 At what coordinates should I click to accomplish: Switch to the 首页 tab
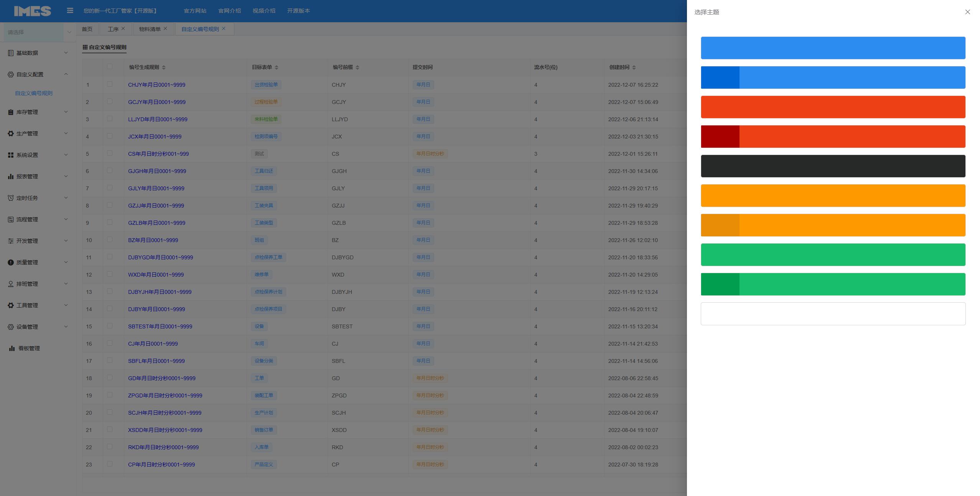(87, 29)
